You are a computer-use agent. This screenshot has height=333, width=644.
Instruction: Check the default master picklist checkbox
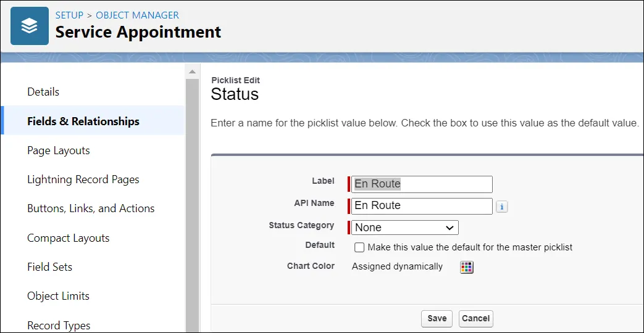point(359,247)
